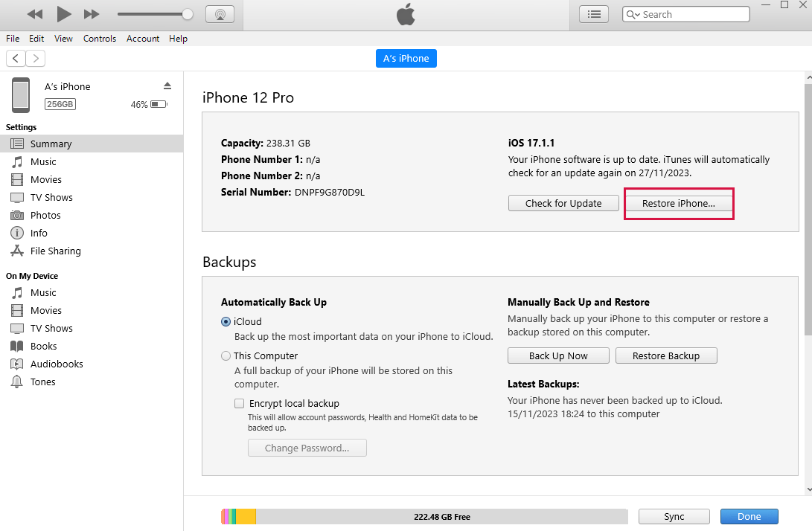Select Movies under Settings

click(92, 179)
